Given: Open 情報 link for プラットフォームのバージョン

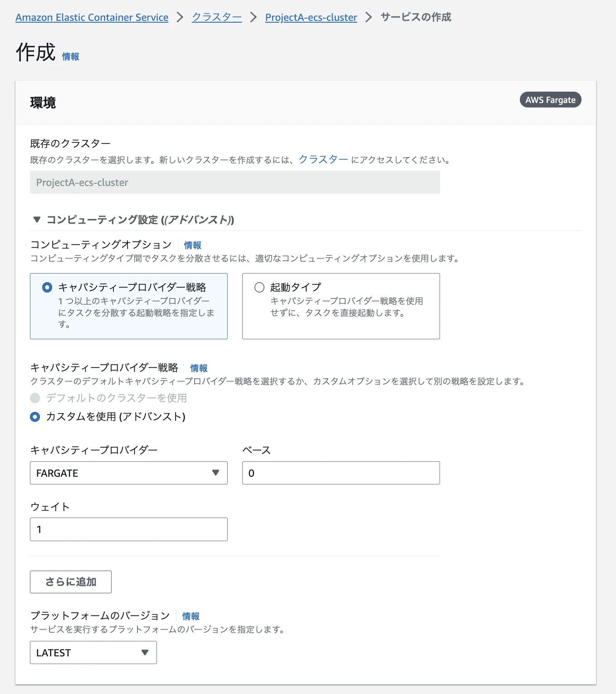Looking at the screenshot, I should tap(191, 616).
